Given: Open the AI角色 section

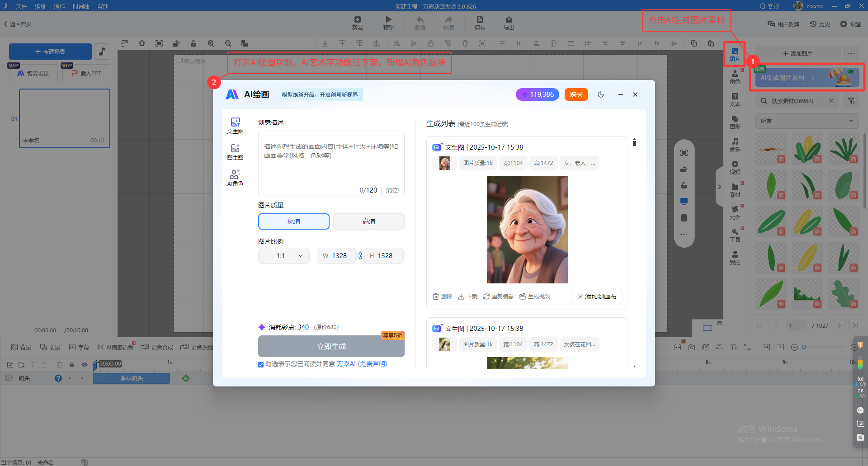Looking at the screenshot, I should tap(235, 178).
